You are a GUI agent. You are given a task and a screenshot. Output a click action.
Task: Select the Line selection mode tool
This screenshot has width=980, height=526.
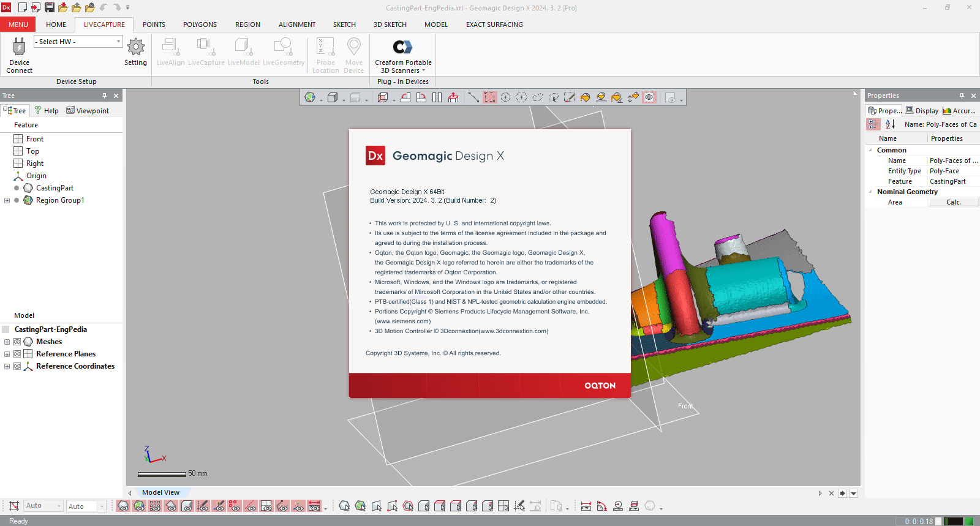pos(473,97)
